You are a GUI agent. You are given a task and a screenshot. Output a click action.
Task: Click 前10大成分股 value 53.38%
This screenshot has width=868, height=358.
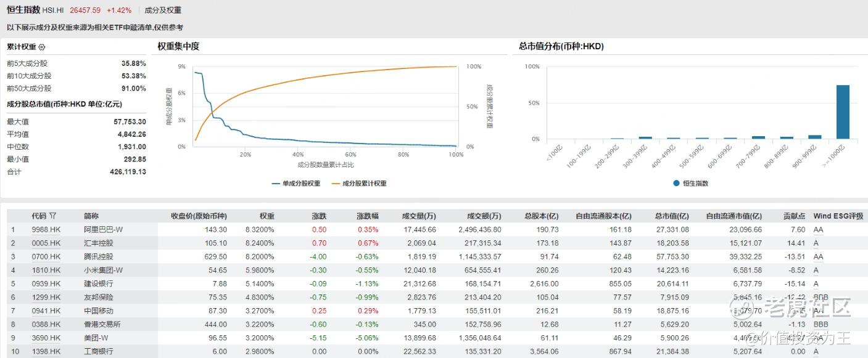(x=134, y=76)
